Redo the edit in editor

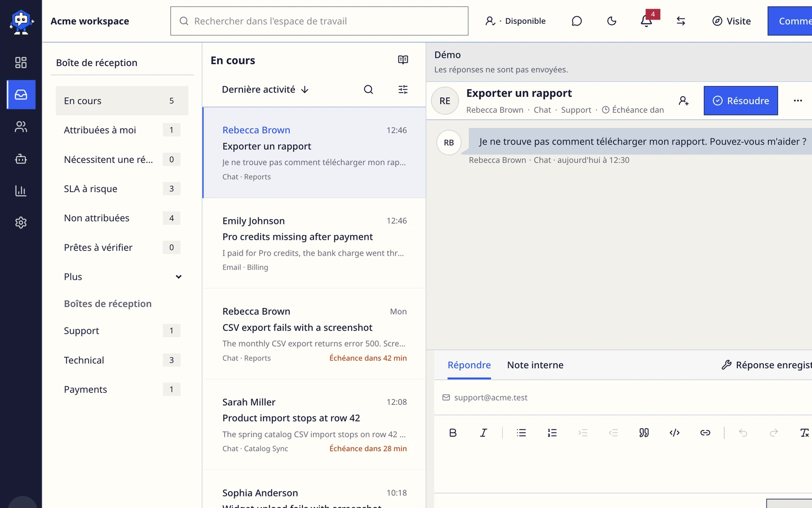pyautogui.click(x=774, y=433)
